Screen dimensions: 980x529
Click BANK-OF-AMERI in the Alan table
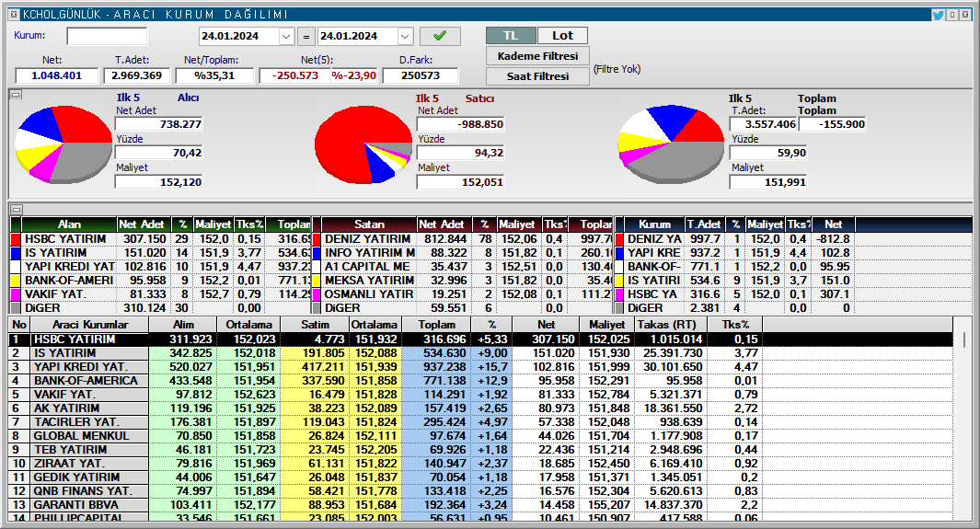[x=69, y=281]
